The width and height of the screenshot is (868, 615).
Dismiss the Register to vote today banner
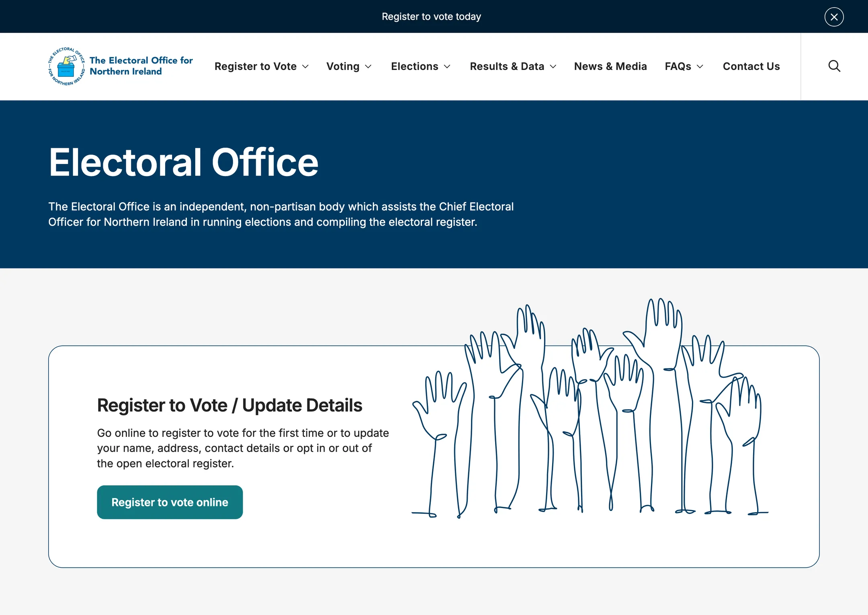click(x=834, y=17)
